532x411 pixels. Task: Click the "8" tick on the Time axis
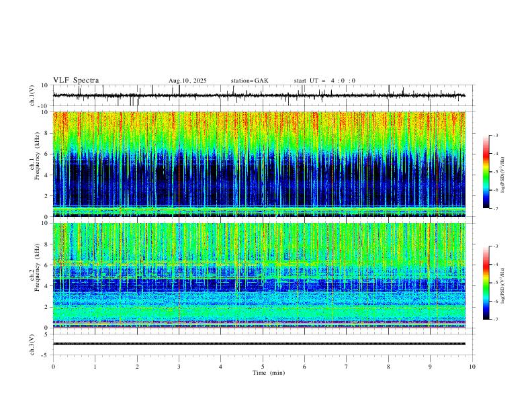[x=388, y=367]
